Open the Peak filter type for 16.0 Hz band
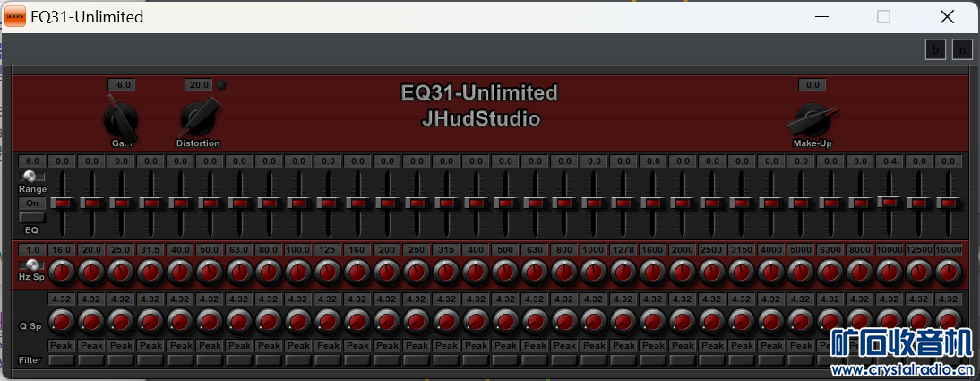 [62, 345]
